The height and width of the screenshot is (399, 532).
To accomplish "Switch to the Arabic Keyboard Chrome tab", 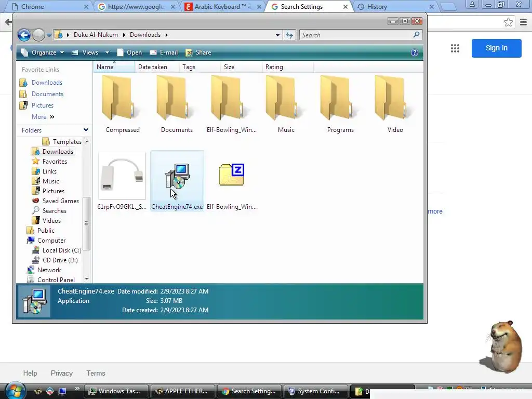I will tap(222, 6).
